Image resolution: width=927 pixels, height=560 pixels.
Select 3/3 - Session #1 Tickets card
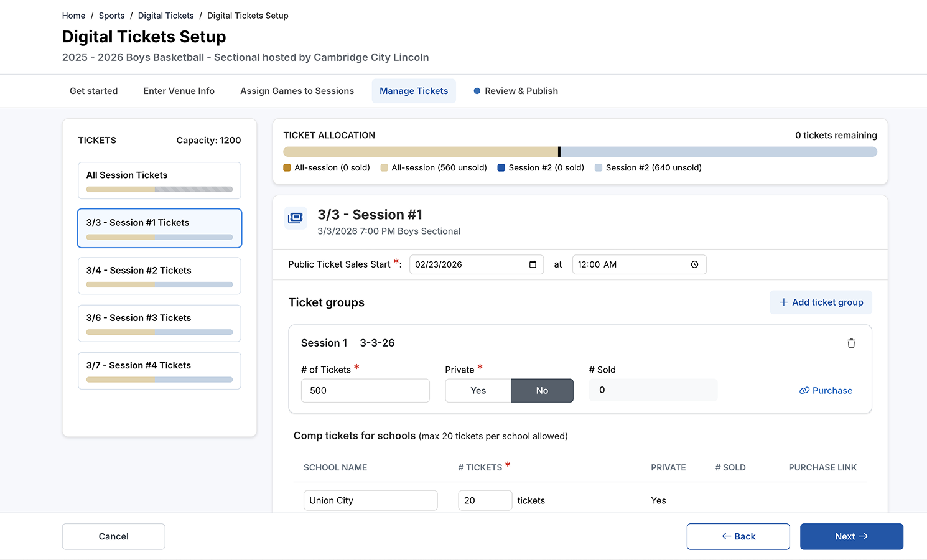point(159,228)
